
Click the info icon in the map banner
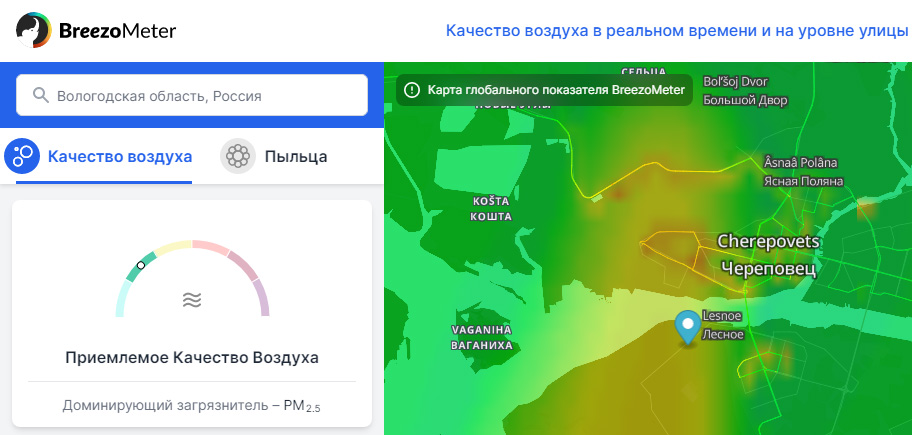pos(412,90)
